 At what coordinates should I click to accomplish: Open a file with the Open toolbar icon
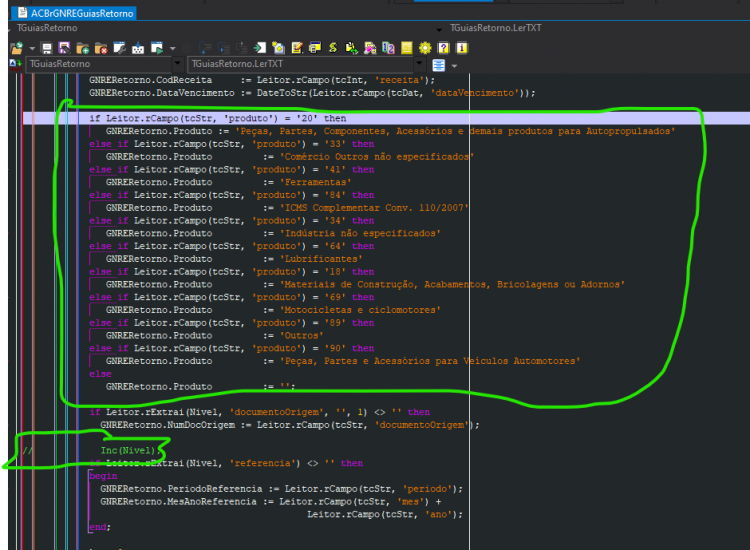[x=17, y=48]
